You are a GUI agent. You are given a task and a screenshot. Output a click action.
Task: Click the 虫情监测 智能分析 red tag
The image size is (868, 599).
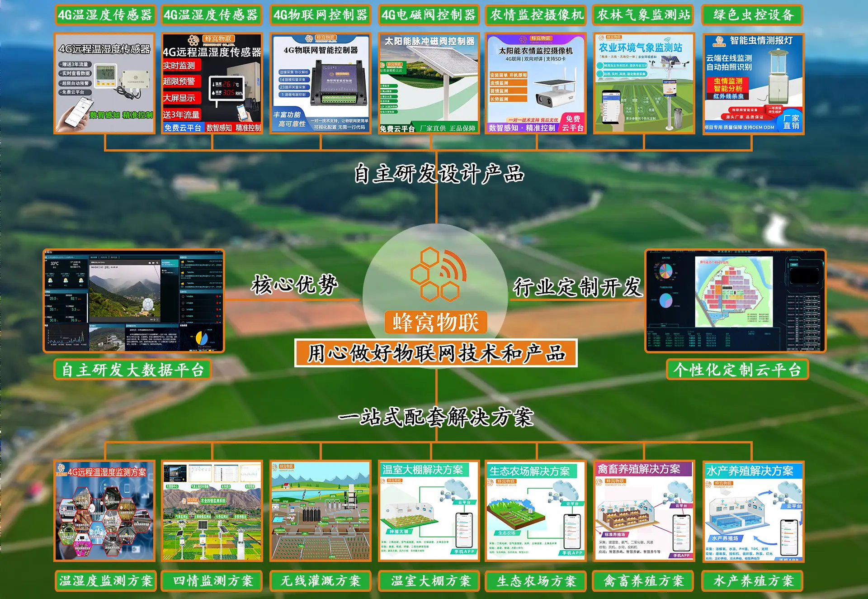(x=728, y=85)
